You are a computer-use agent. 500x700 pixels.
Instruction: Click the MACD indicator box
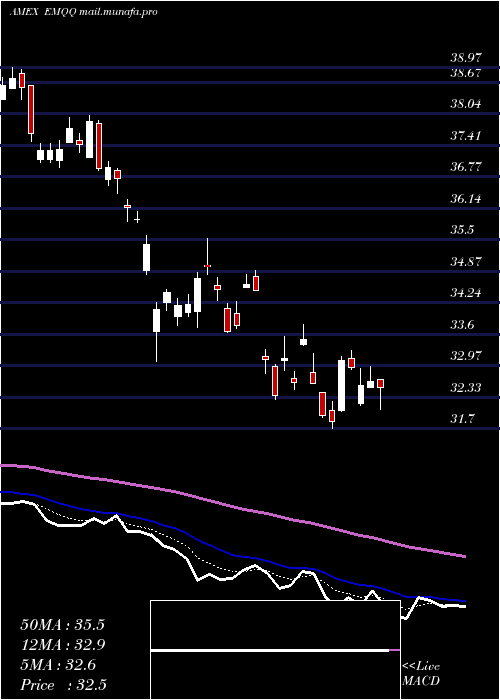(275, 650)
